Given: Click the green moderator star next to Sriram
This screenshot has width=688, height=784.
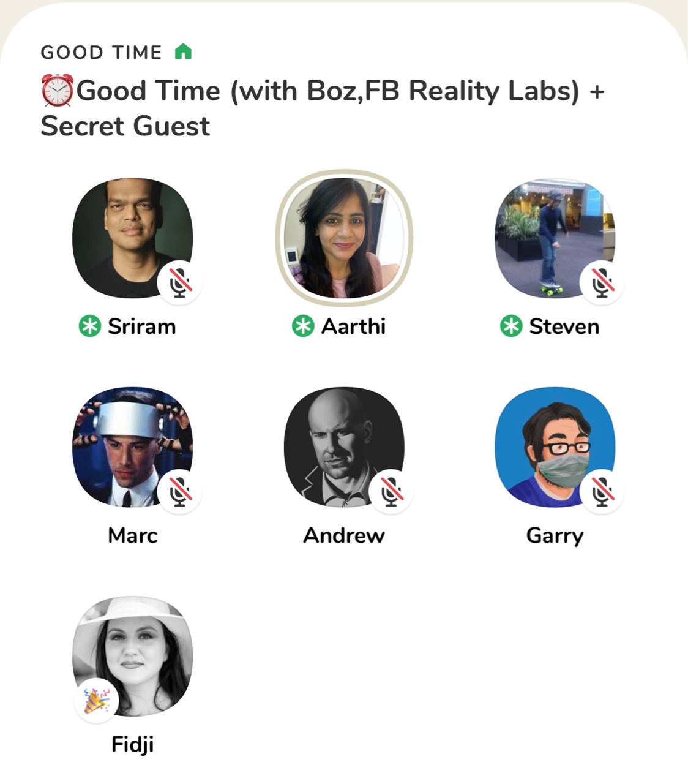Looking at the screenshot, I should (x=89, y=326).
